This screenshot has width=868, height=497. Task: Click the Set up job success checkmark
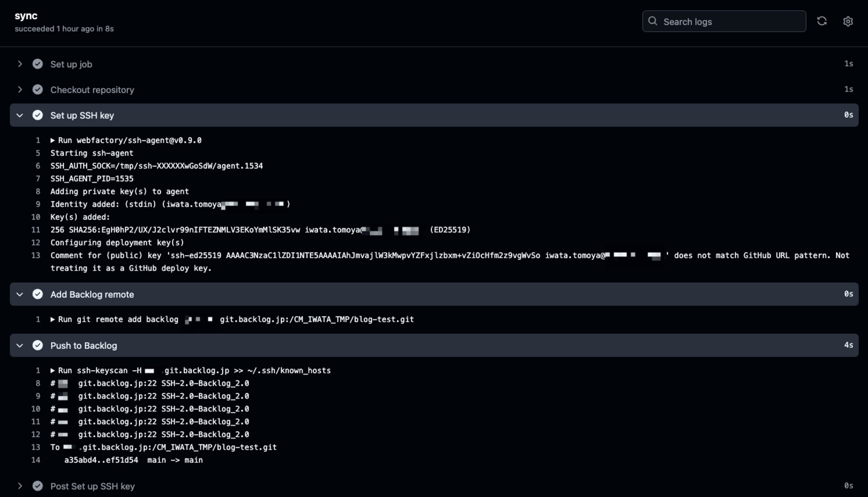click(x=38, y=64)
